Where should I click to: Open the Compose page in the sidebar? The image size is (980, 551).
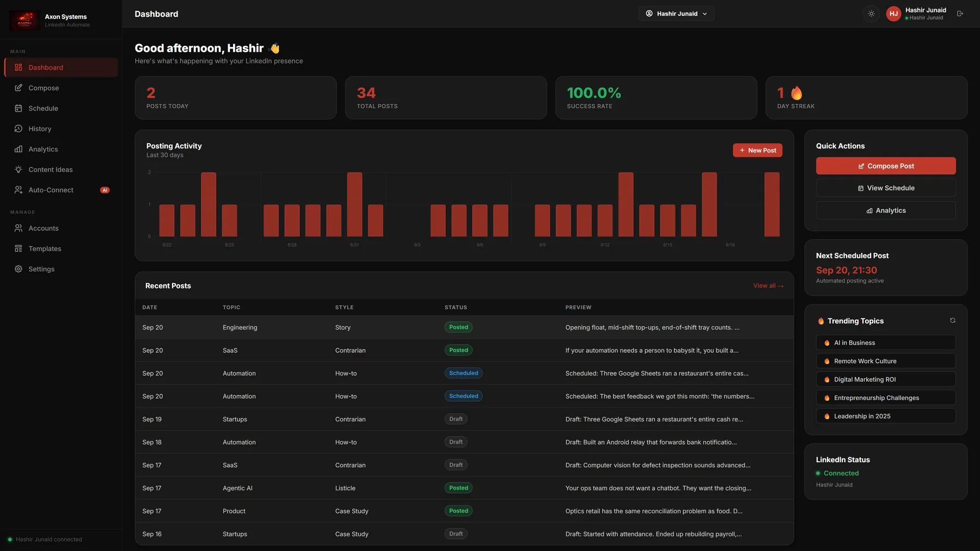pos(61,88)
